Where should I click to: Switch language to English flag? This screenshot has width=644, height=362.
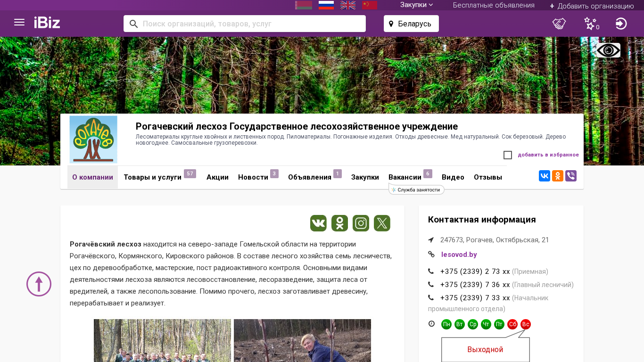(x=348, y=5)
